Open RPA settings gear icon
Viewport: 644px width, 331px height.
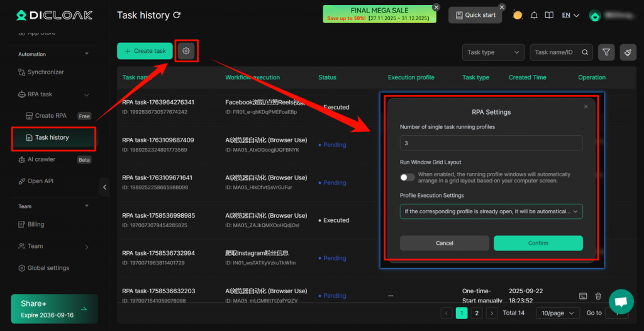[x=186, y=51]
